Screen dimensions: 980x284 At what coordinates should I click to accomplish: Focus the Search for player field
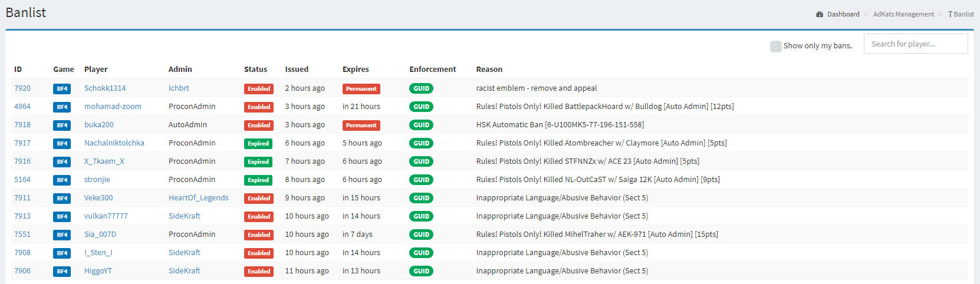[916, 44]
